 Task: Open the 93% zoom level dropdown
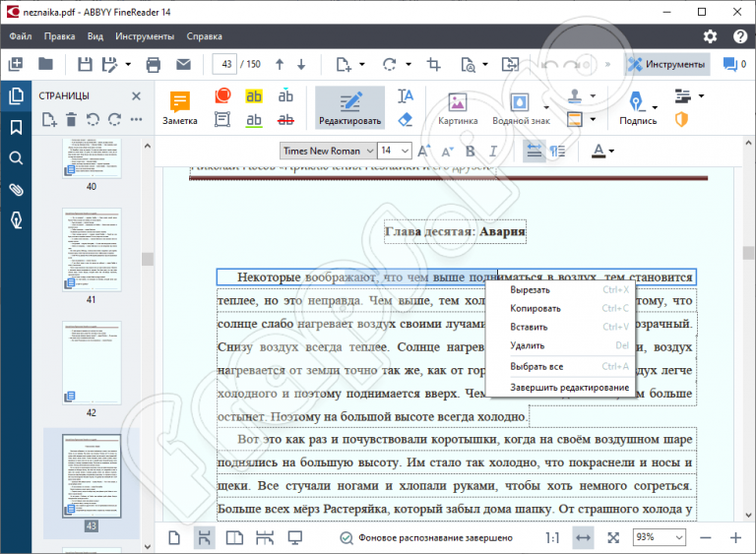click(660, 537)
